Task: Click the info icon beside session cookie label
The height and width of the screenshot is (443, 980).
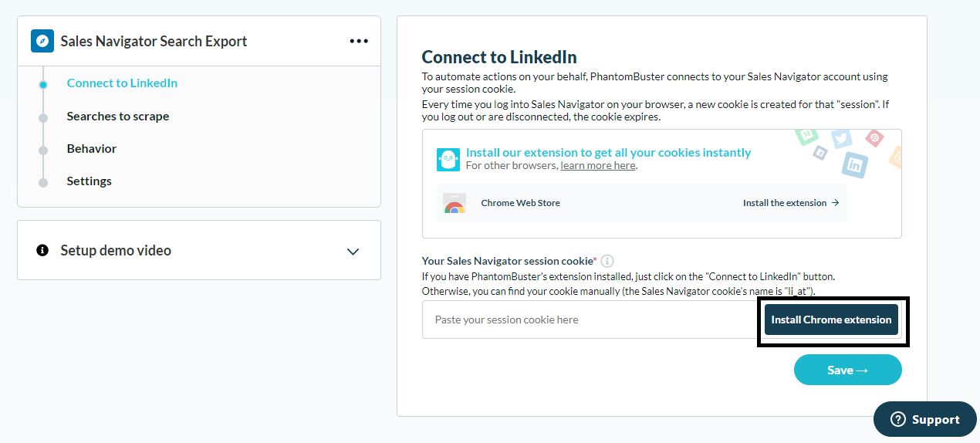Action: [x=607, y=261]
